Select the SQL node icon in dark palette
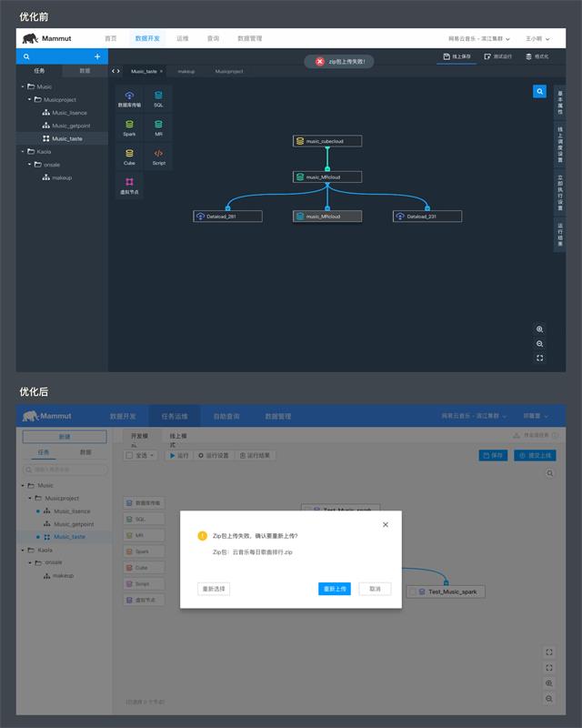Viewport: 582px width, 728px height. pyautogui.click(x=158, y=96)
